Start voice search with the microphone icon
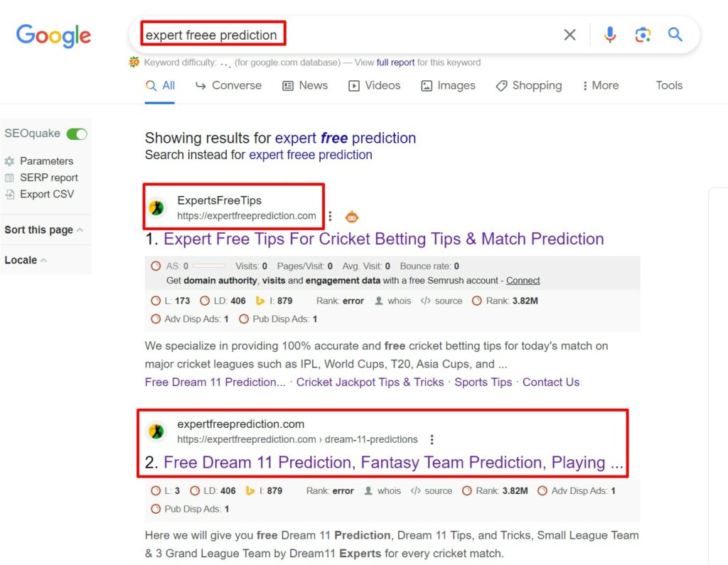This screenshot has height=565, width=728. tap(610, 35)
